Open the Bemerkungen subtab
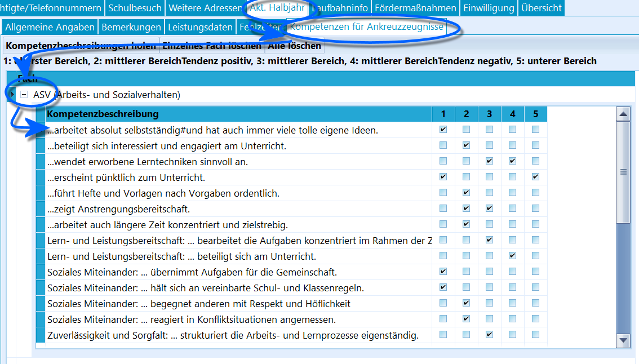Image resolution: width=639 pixels, height=364 pixels. click(131, 27)
